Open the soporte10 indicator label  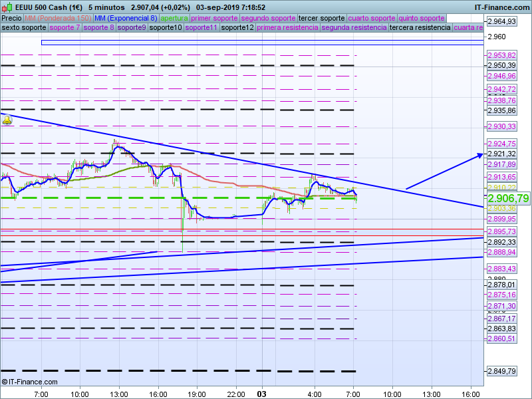click(166, 28)
